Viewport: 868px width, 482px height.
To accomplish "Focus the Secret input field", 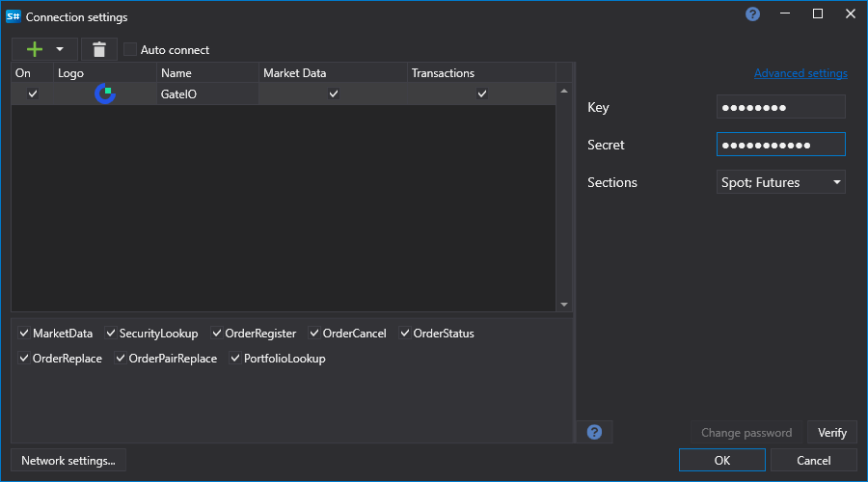I will point(780,145).
